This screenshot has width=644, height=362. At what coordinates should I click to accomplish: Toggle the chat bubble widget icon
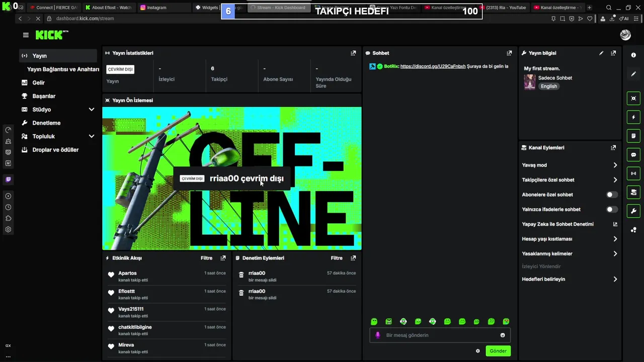(x=633, y=155)
